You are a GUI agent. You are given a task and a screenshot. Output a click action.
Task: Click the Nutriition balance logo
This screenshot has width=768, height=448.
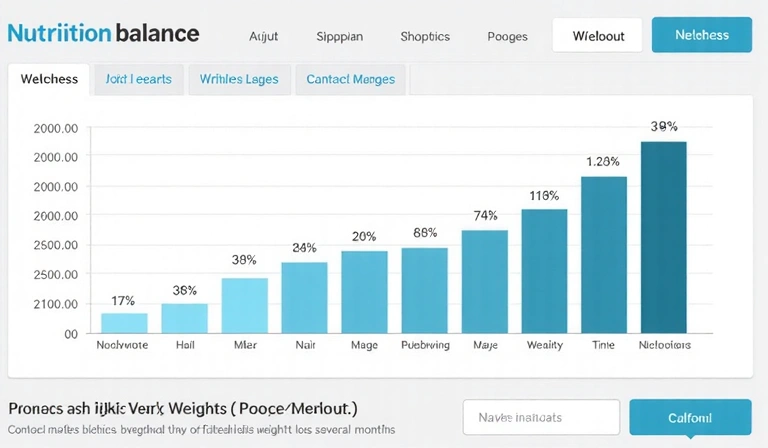(x=103, y=34)
